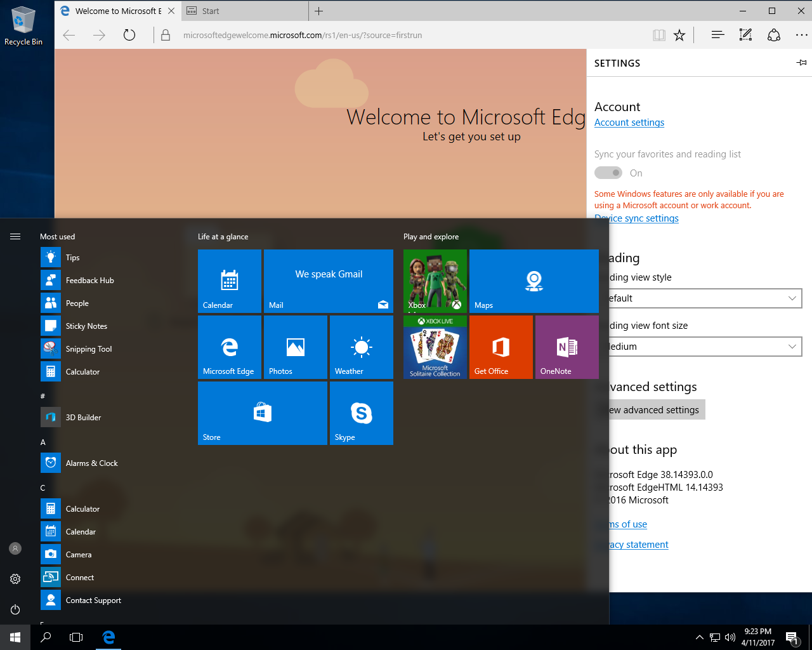Click Make a Web Note icon

746,36
